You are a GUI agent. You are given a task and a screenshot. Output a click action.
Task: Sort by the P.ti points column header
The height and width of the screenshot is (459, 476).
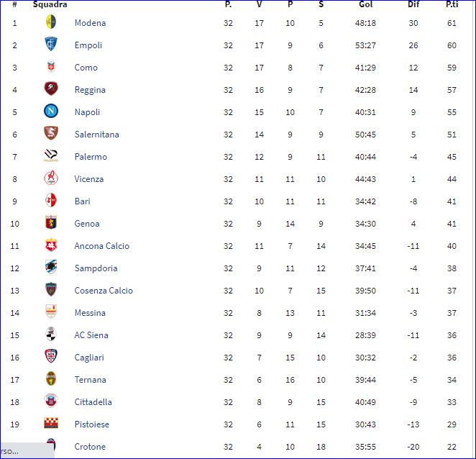[x=452, y=4]
